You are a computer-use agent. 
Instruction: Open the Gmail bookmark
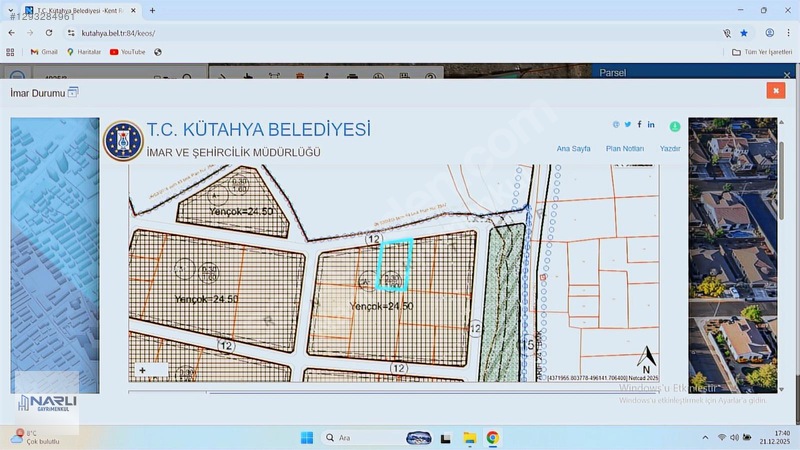44,52
